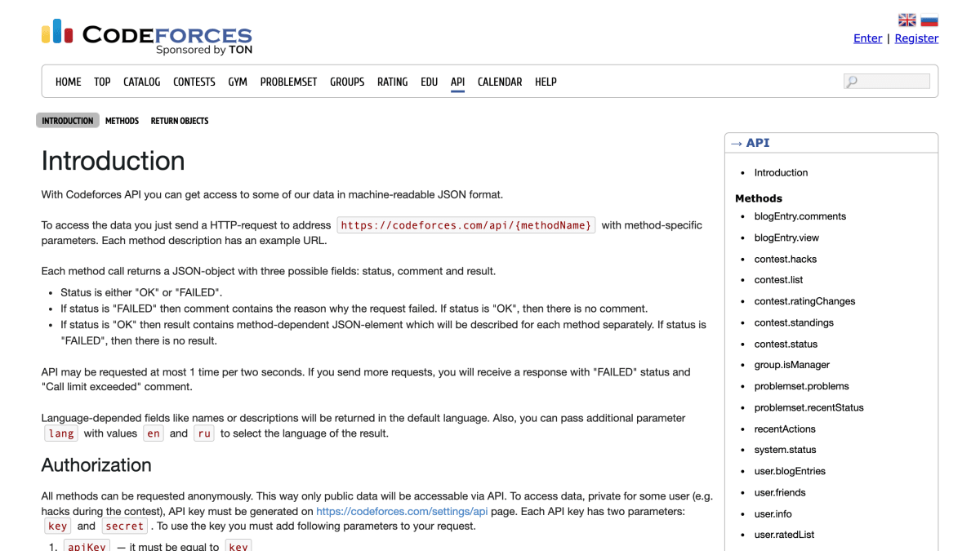
Task: Click 'Sponsored by TON' text
Action: 204,50
